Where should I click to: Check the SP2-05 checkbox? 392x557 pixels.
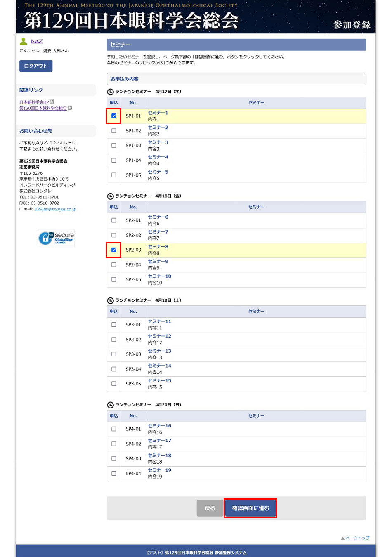[114, 279]
